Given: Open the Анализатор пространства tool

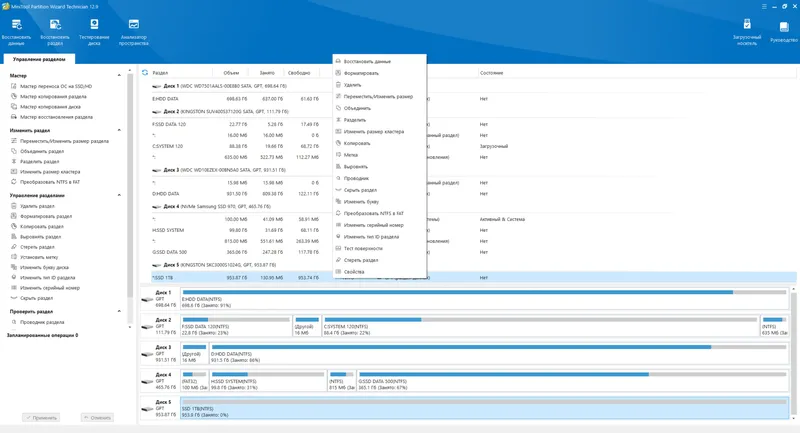Looking at the screenshot, I should pyautogui.click(x=134, y=32).
